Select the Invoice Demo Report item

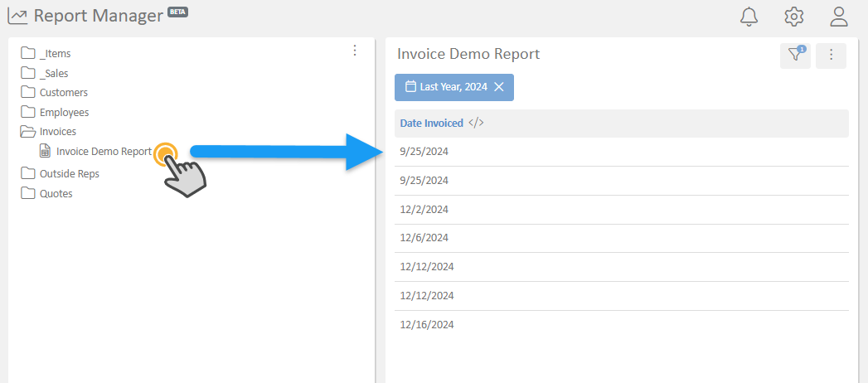(x=104, y=152)
